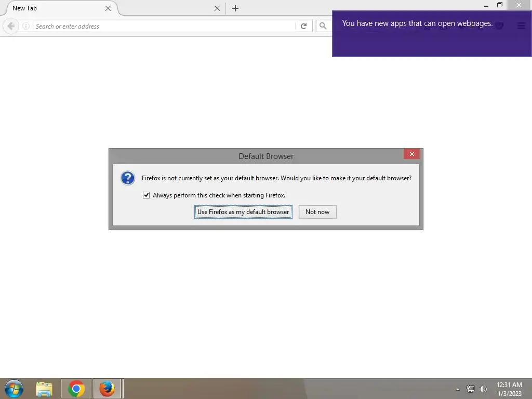Viewport: 532px width, 399px height.
Task: Dismiss dialog with Not now
Action: [x=317, y=212]
